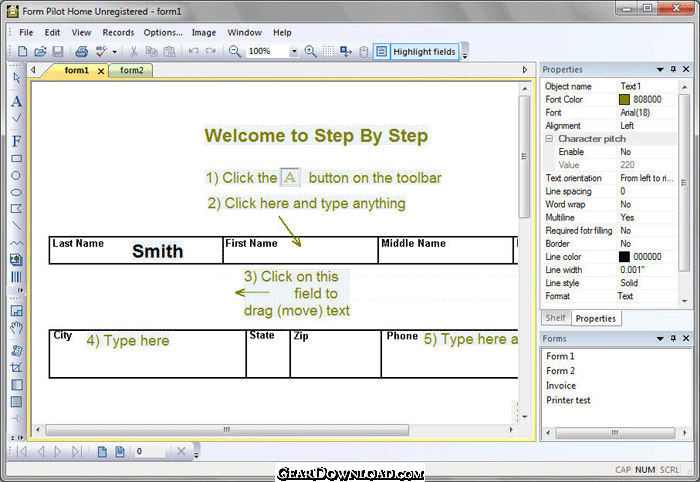Screen dimensions: 700x482
Task: Select the circle drawing tool
Action: (x=16, y=175)
